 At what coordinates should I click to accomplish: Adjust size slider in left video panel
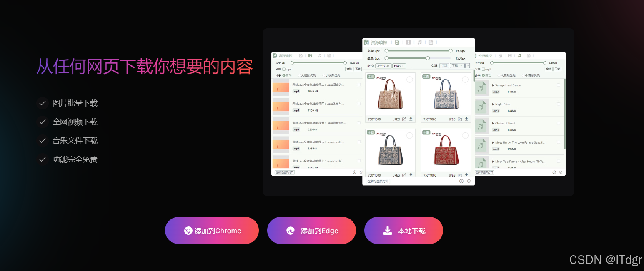[318, 63]
